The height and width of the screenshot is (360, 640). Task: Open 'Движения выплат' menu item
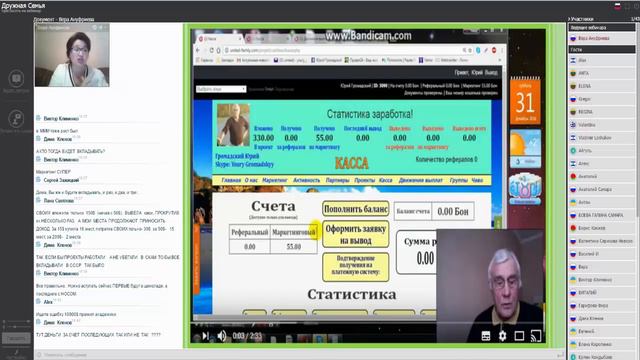pyautogui.click(x=420, y=180)
